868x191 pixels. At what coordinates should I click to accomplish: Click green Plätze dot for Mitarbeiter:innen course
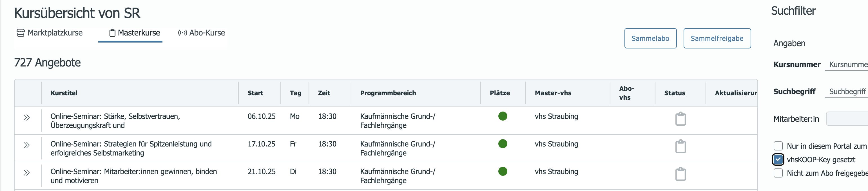[x=502, y=172]
